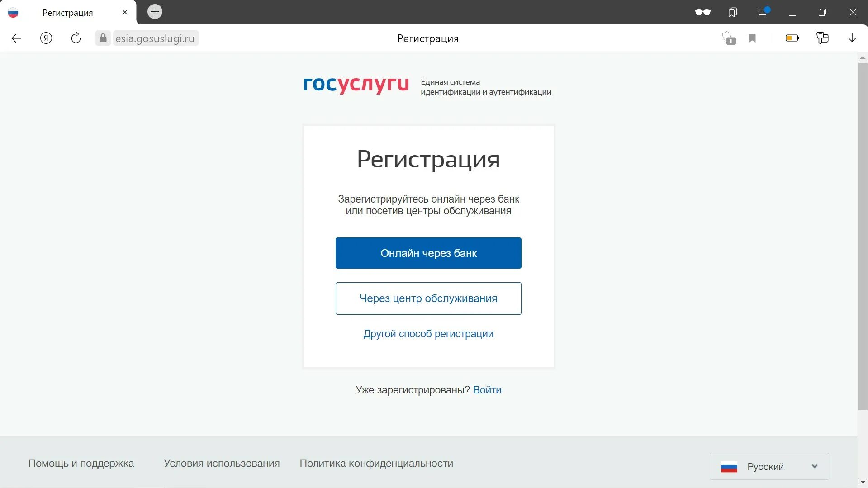The width and height of the screenshot is (868, 488).
Task: Open Другой способ регистрации link
Action: 428,334
